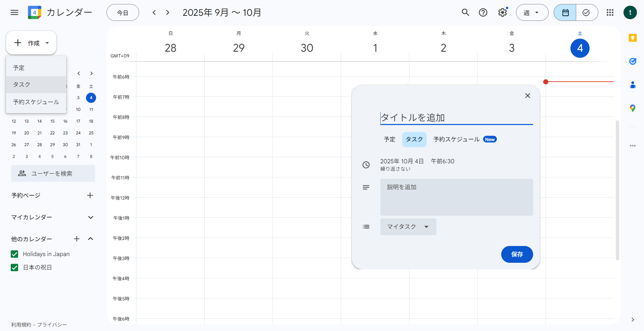The image size is (644, 331).
Task: Open Contacts in the side panel
Action: point(633,85)
